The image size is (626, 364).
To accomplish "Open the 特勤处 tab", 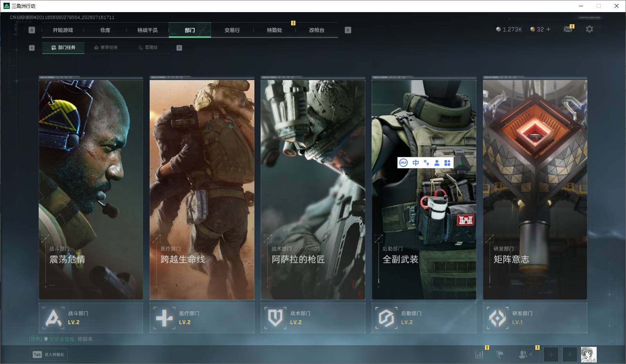I will click(x=274, y=30).
